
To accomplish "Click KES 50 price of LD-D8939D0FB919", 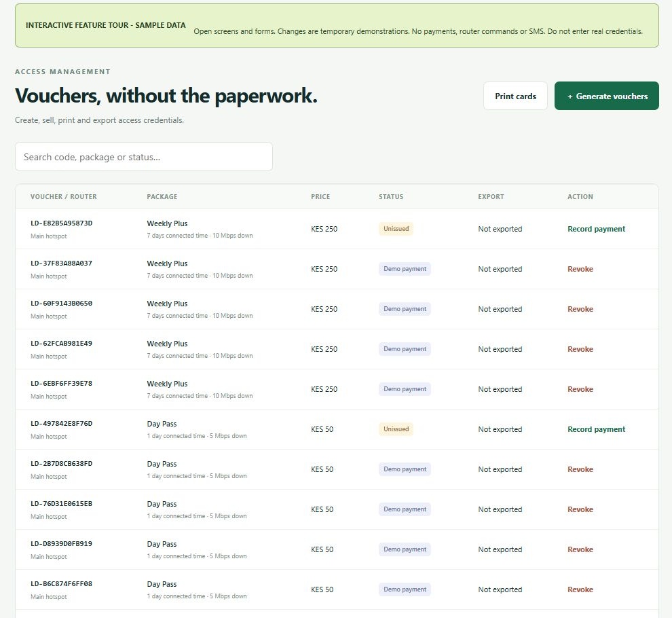I will pyautogui.click(x=322, y=549).
